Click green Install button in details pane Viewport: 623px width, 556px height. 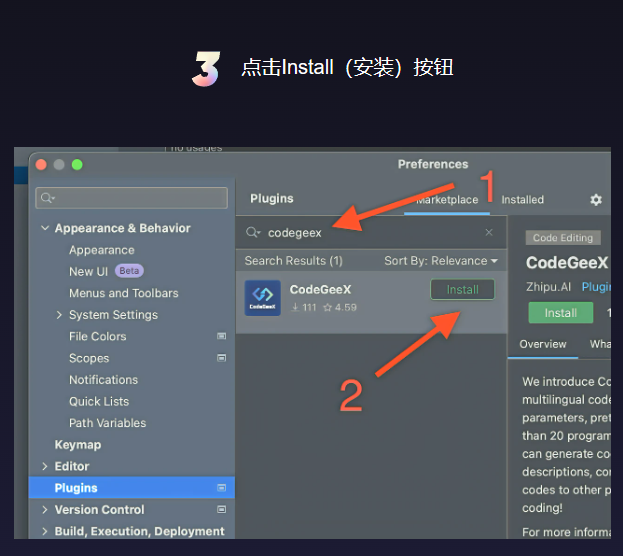561,313
